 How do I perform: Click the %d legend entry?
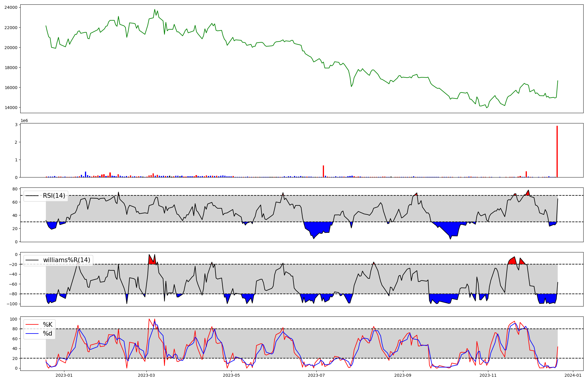(47, 334)
